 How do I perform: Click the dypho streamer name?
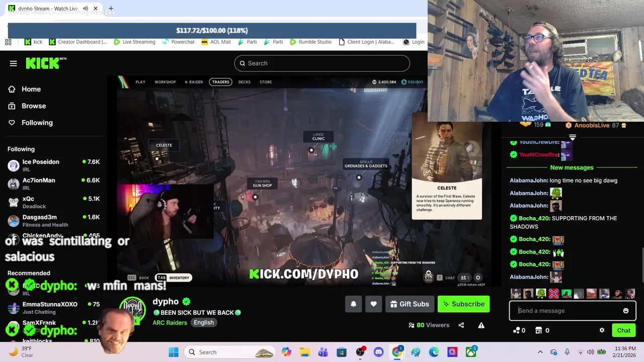point(166,301)
